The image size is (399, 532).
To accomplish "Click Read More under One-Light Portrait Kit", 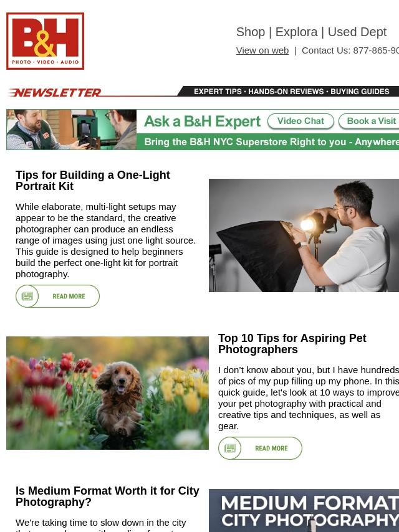I will pyautogui.click(x=58, y=296).
